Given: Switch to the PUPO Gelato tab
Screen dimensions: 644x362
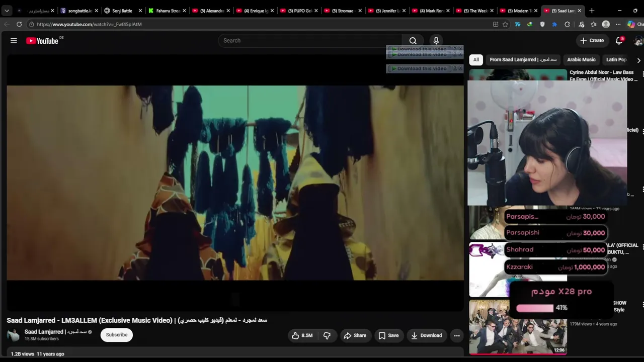Looking at the screenshot, I should pos(298,11).
